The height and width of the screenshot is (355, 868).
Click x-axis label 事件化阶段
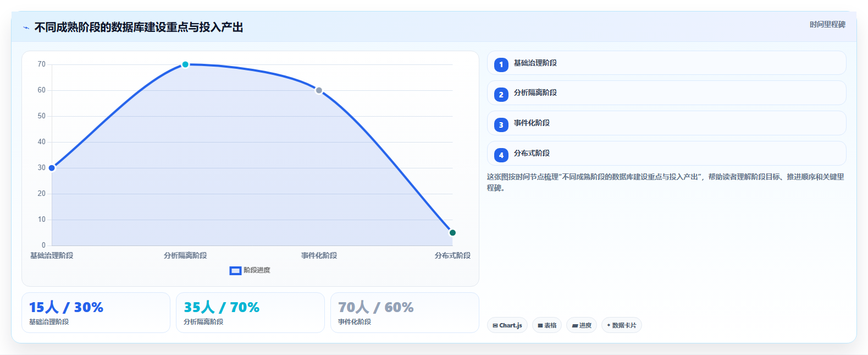coord(319,255)
